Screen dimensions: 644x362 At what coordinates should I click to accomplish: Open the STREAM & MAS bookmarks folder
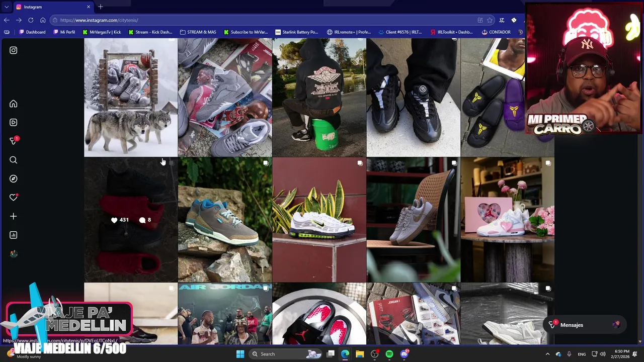[x=198, y=32]
